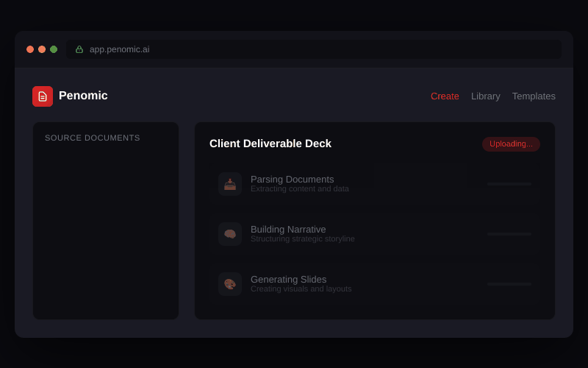Select the Building Narrative step title

[x=288, y=229]
